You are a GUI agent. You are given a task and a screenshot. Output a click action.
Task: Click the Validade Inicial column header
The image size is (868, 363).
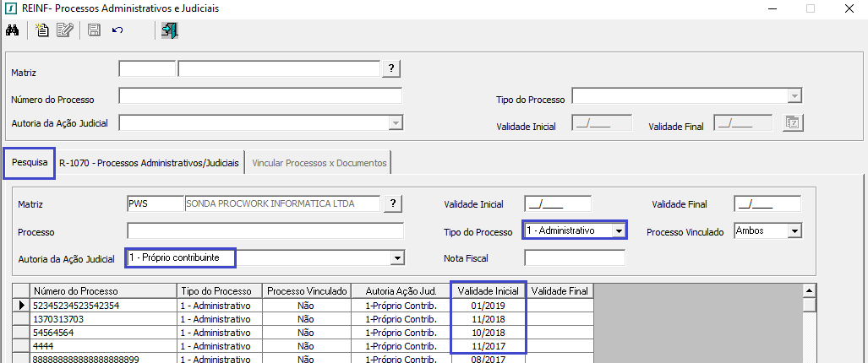pos(488,291)
